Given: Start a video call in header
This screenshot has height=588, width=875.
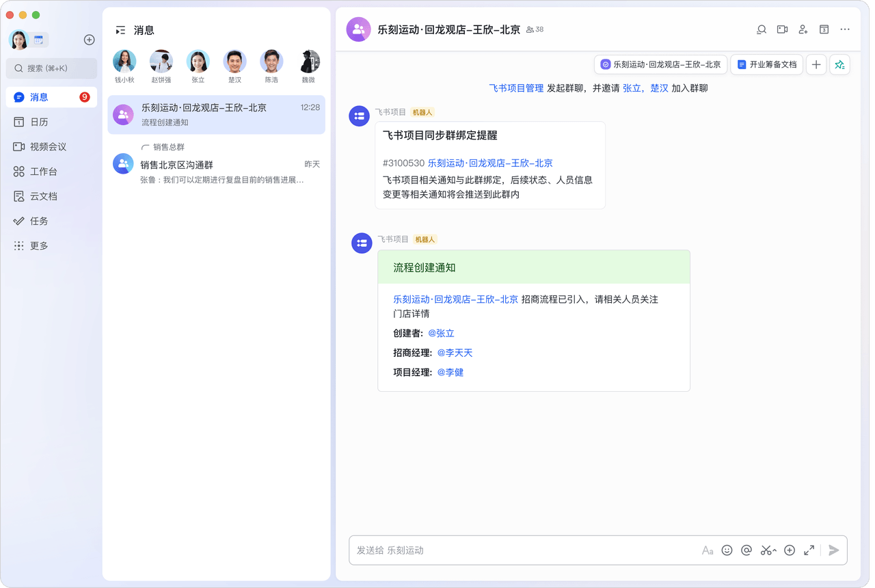Looking at the screenshot, I should 782,29.
